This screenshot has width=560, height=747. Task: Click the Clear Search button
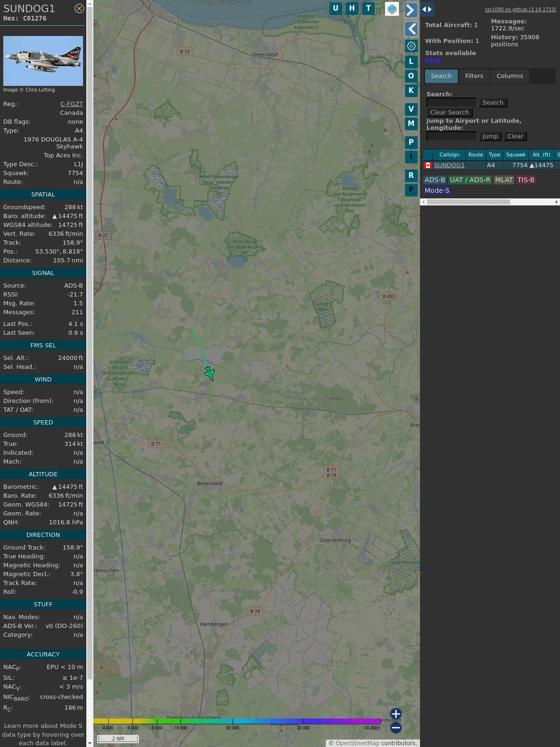449,113
